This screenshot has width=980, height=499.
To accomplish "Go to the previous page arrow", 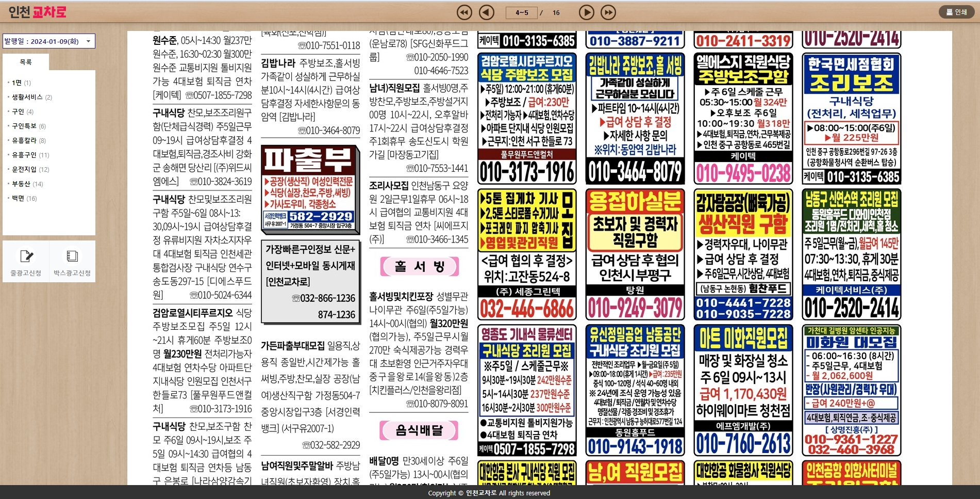I will [486, 12].
